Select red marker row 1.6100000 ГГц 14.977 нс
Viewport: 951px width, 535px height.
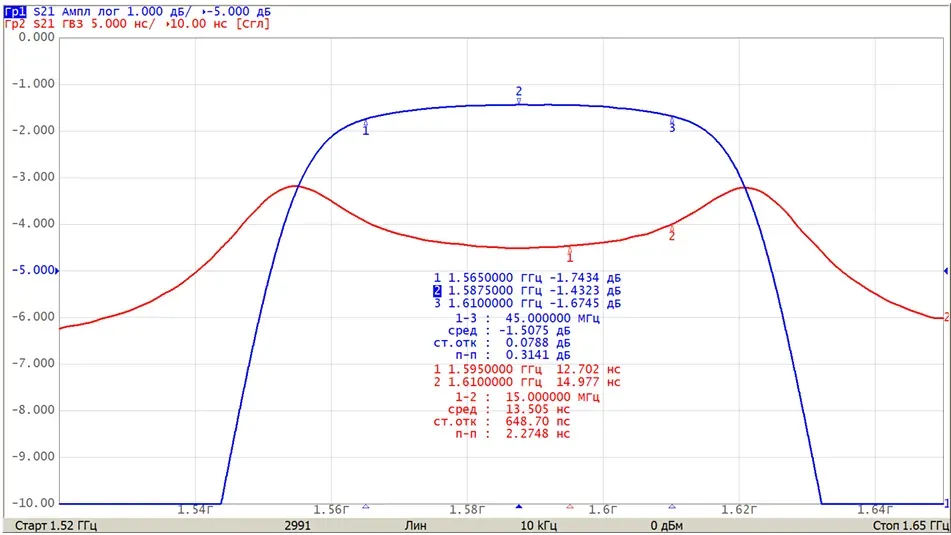527,382
